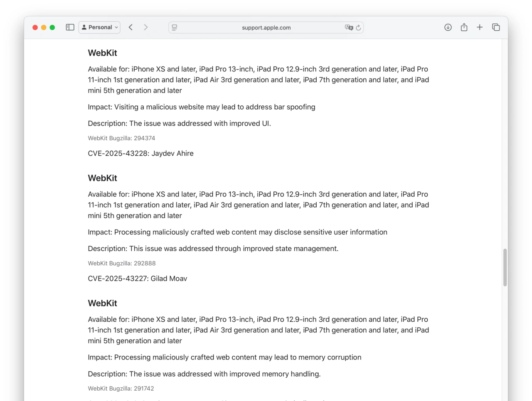532x401 pixels.
Task: Expand the profile switcher chevron
Action: [116, 27]
